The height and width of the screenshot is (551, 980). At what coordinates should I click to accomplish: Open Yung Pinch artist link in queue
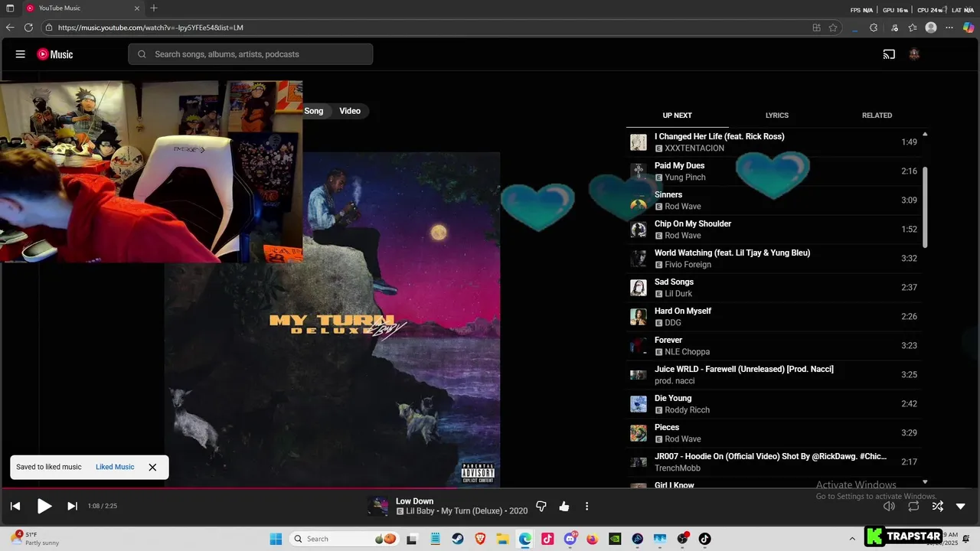(x=685, y=178)
